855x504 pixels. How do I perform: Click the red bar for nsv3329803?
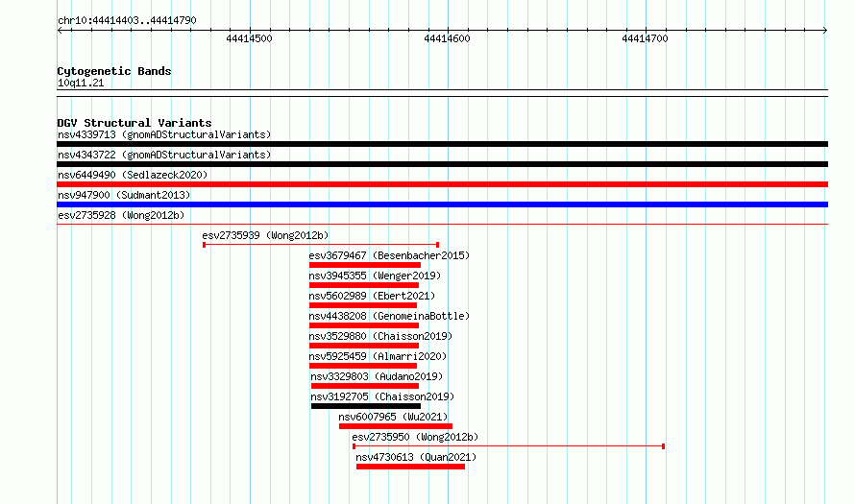pos(365,386)
